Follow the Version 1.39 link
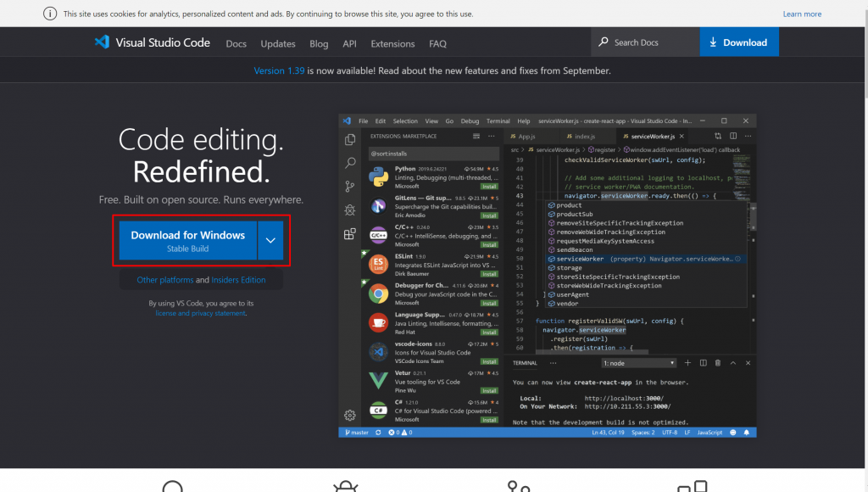 click(279, 71)
